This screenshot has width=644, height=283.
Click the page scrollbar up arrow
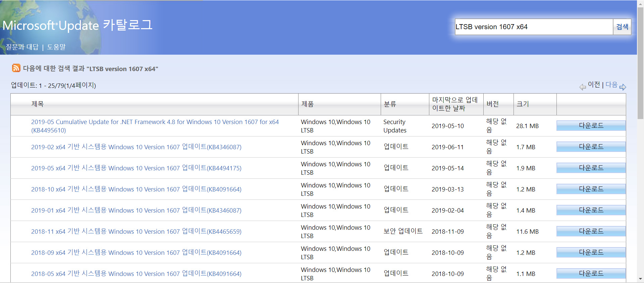(641, 3)
